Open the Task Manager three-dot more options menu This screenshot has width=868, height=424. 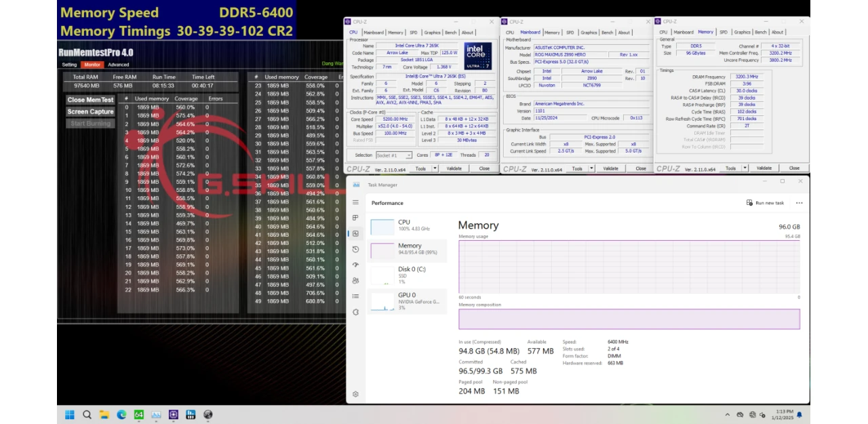pos(799,203)
